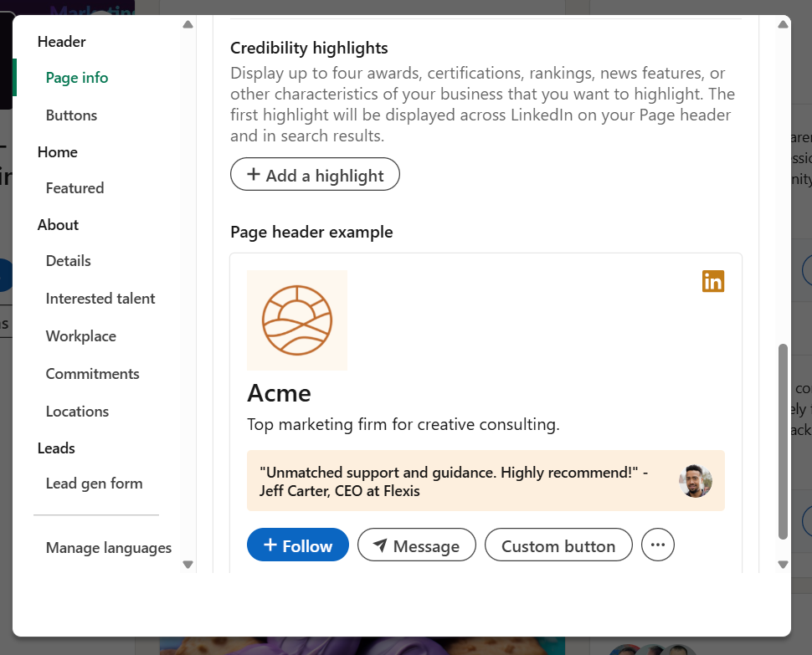
Task: Click Manage languages link
Action: point(109,548)
